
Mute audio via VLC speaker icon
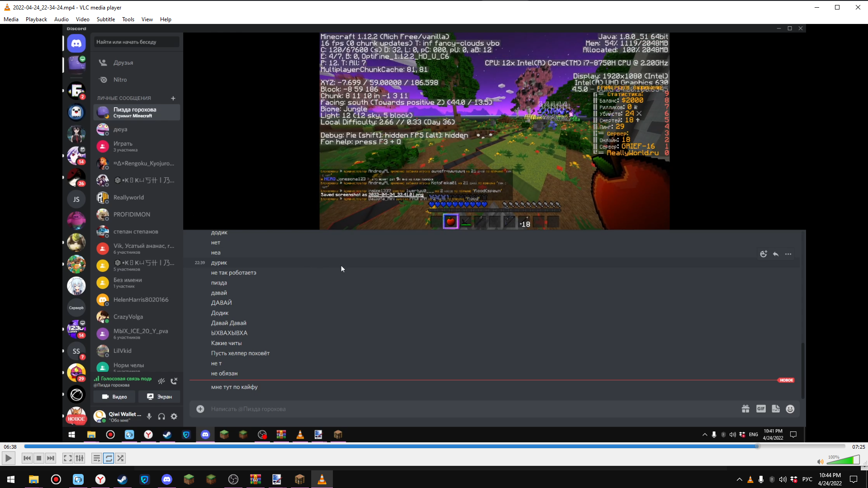(820, 461)
